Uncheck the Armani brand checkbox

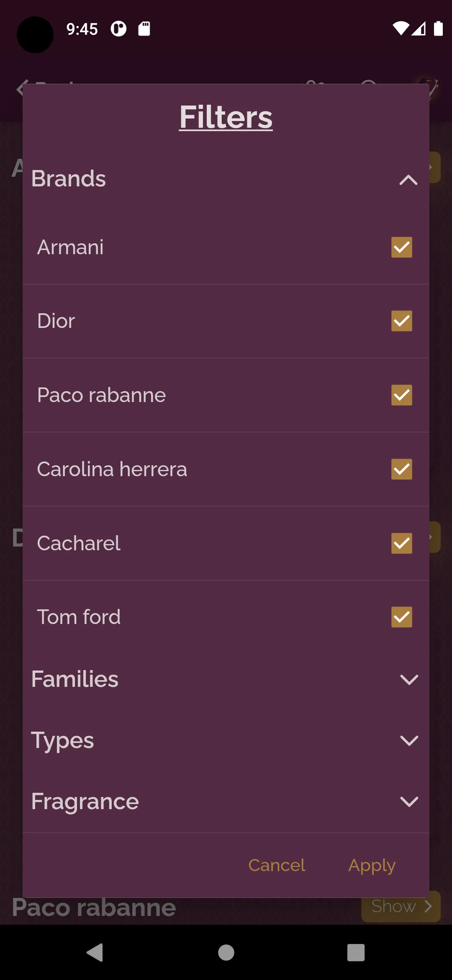click(401, 247)
